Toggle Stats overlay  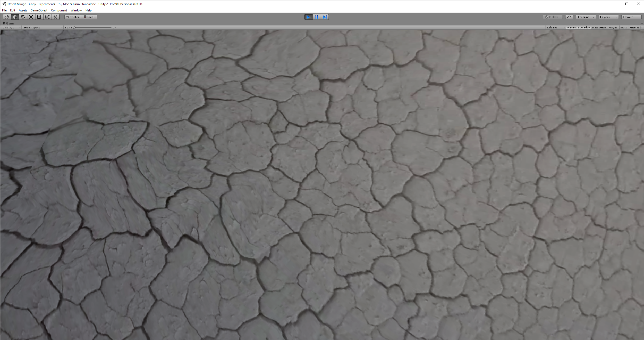coord(624,28)
